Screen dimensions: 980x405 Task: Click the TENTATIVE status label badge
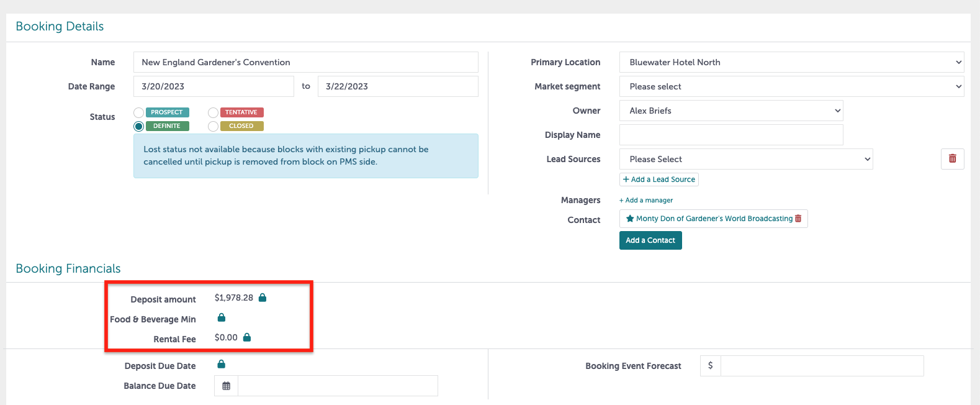(x=241, y=112)
